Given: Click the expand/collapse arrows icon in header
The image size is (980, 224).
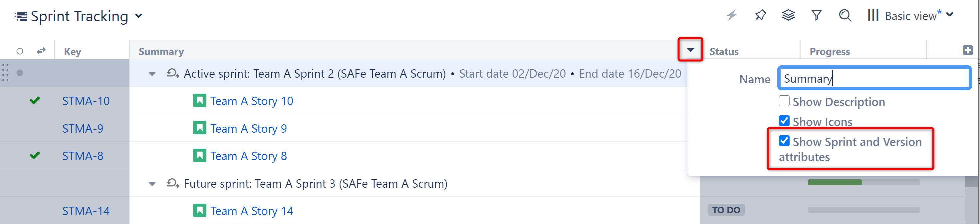Looking at the screenshot, I should (41, 51).
